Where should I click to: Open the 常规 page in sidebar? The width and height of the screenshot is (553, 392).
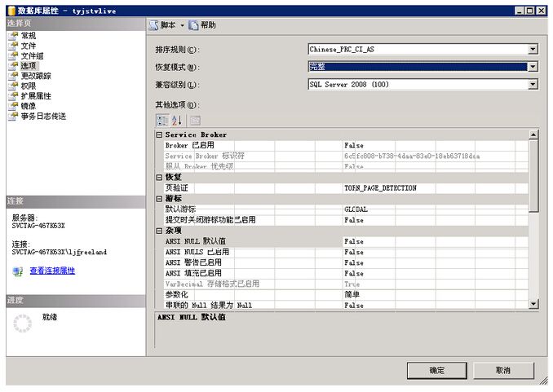tap(28, 36)
